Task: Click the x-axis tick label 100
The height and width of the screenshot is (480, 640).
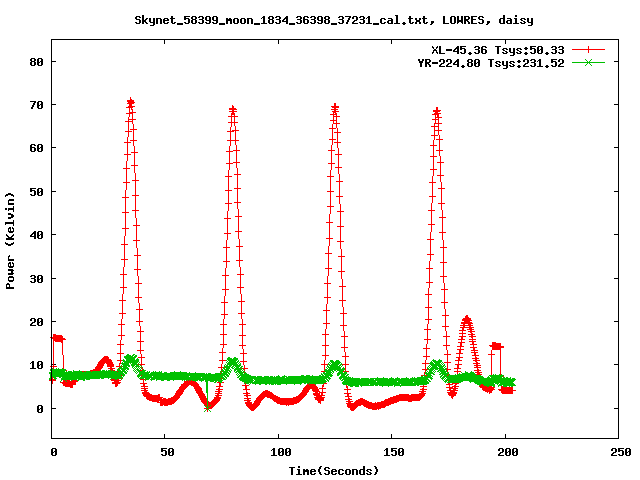Action: pos(281,452)
